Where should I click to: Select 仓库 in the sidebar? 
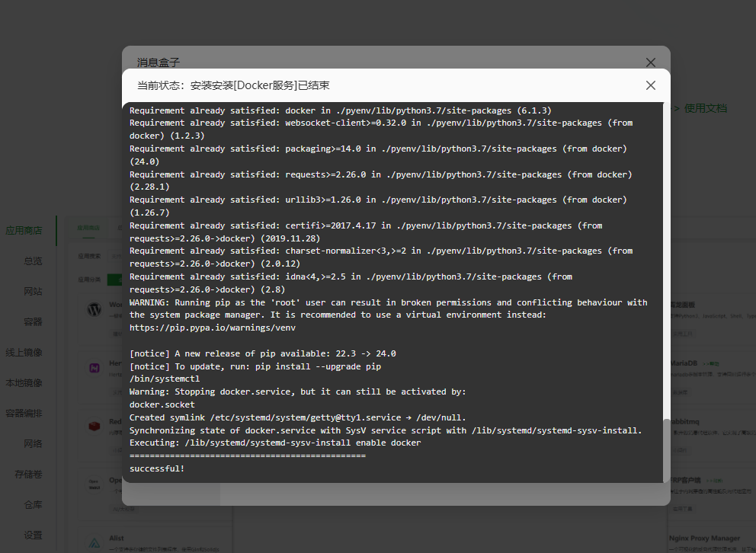coord(33,505)
